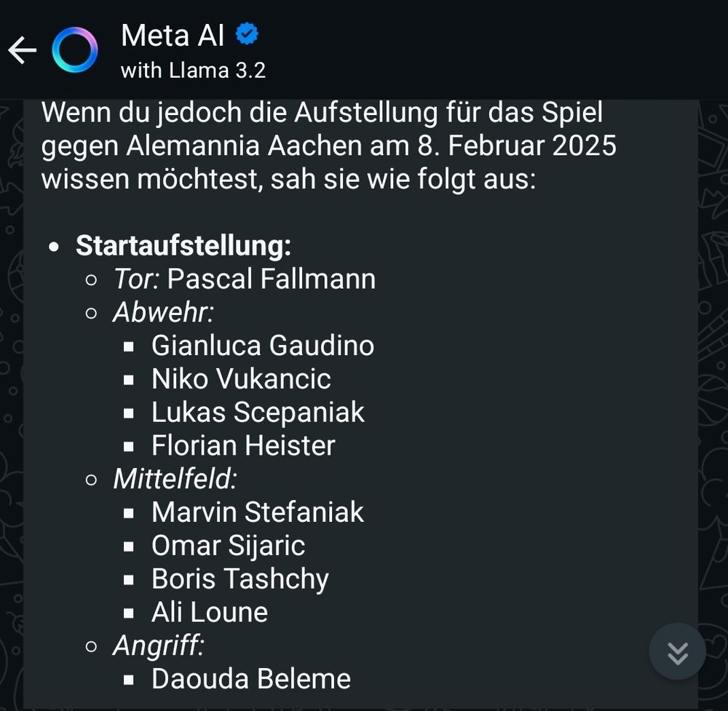This screenshot has height=711, width=728.
Task: Click the Pascal Fallmann goalkeeper entry
Action: point(245,279)
